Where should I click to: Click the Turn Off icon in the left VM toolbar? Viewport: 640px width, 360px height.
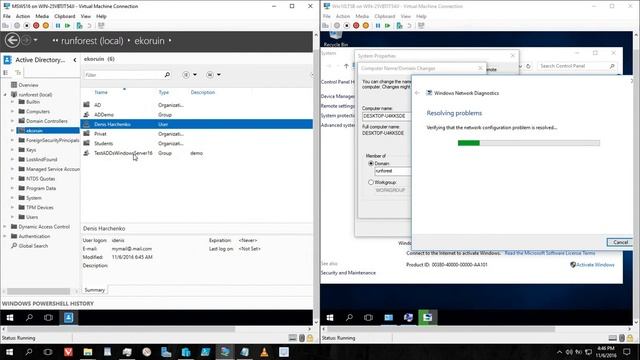(x=27, y=26)
